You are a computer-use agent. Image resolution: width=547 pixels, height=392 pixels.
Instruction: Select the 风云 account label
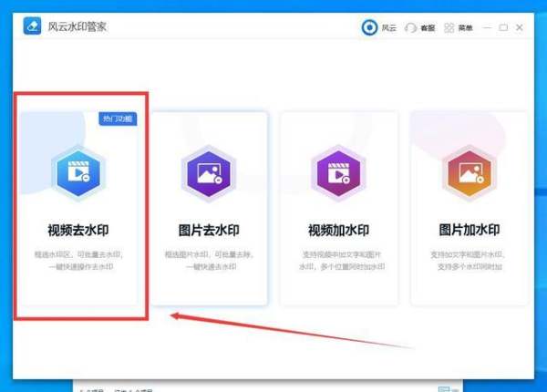click(387, 28)
